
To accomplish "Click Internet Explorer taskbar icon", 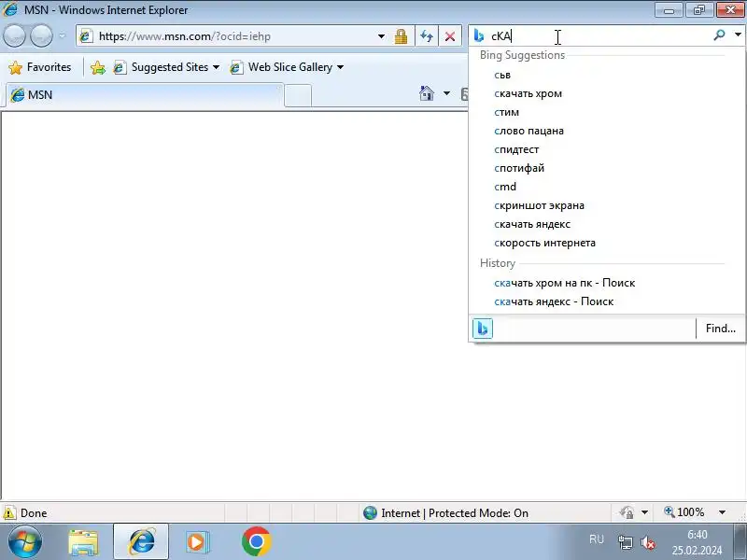I will 141,541.
